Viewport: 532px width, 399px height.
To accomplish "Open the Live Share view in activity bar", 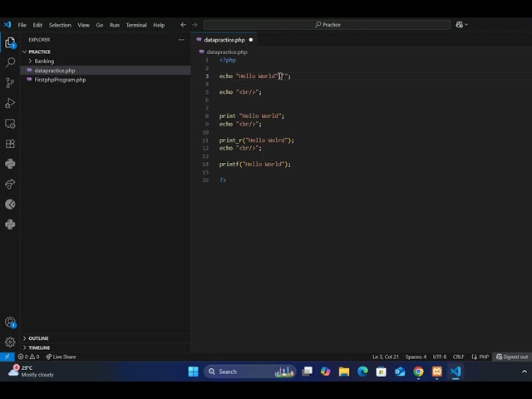I will point(10,184).
